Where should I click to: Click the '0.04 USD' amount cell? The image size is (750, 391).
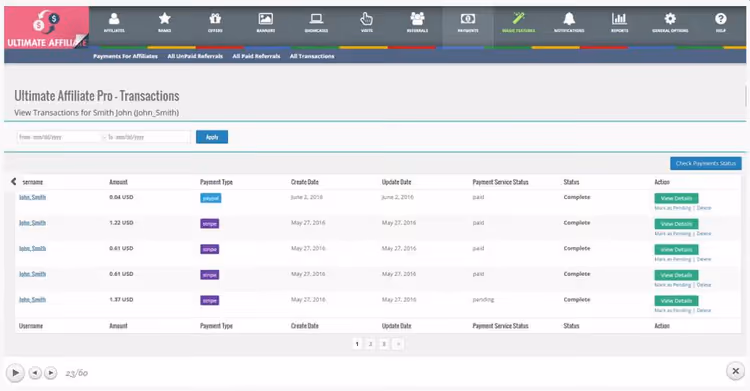click(x=121, y=197)
